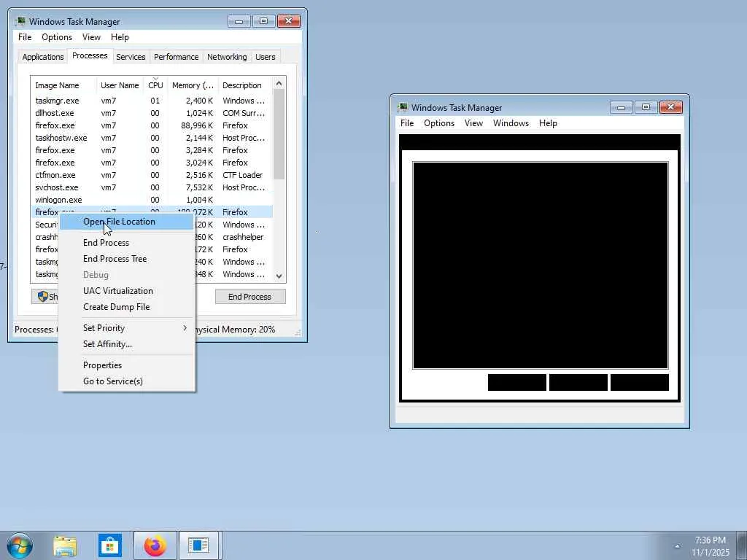Select the taskhostw.exe process row

coord(152,138)
